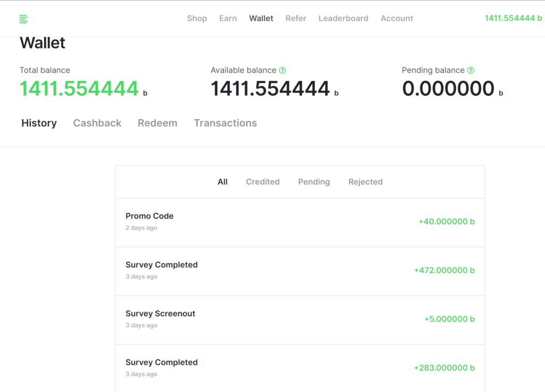This screenshot has width=545, height=392.
Task: View the Leaderboard page
Action: tap(343, 19)
